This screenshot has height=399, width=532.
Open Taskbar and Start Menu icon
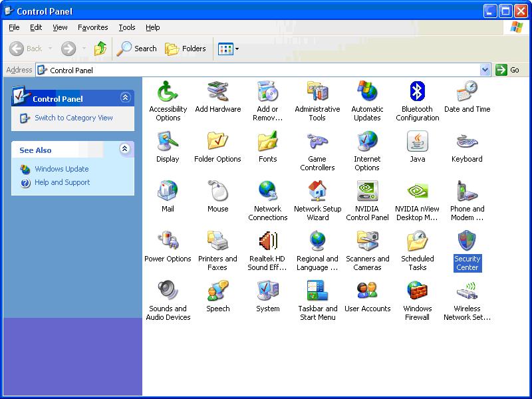[x=318, y=301]
